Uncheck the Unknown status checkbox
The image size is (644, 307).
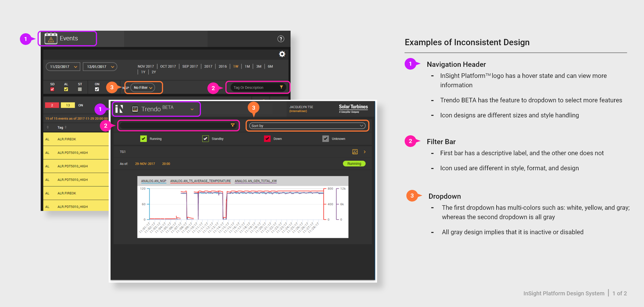point(326,139)
